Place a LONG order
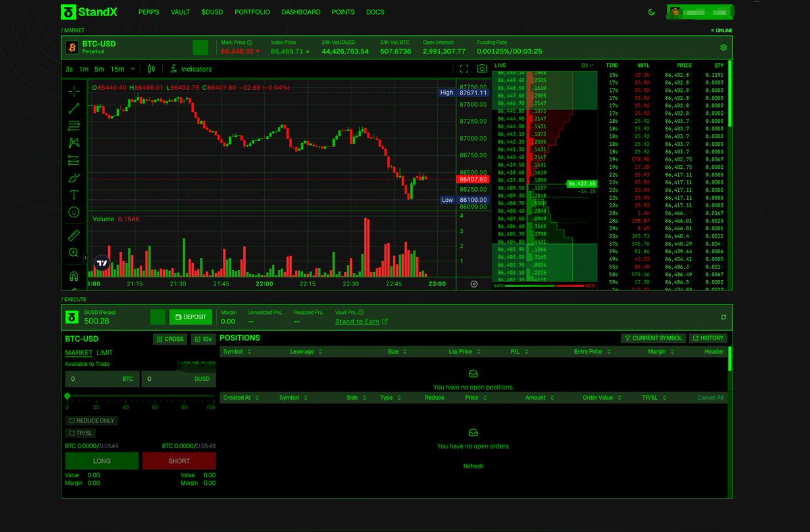 (102, 461)
